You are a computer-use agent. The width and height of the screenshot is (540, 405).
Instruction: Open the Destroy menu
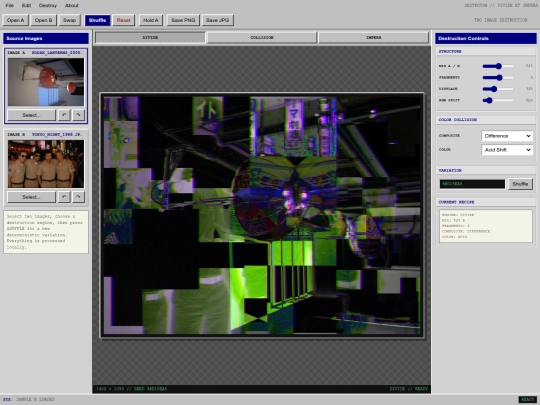48,6
